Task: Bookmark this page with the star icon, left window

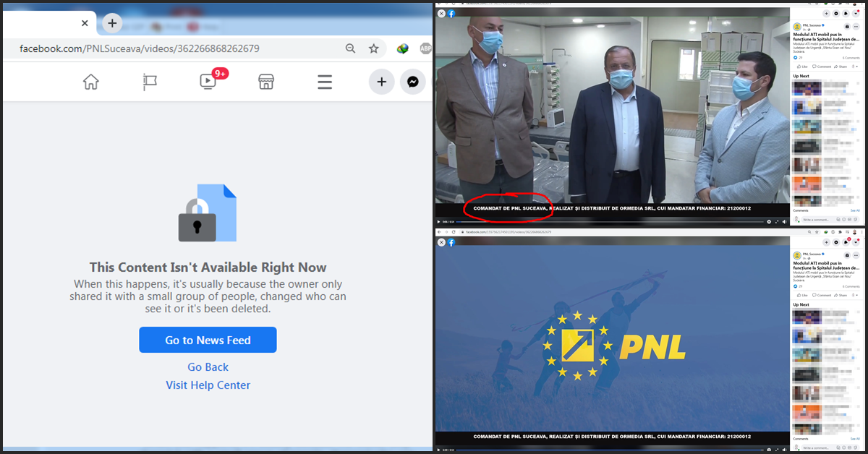Action: (x=373, y=48)
